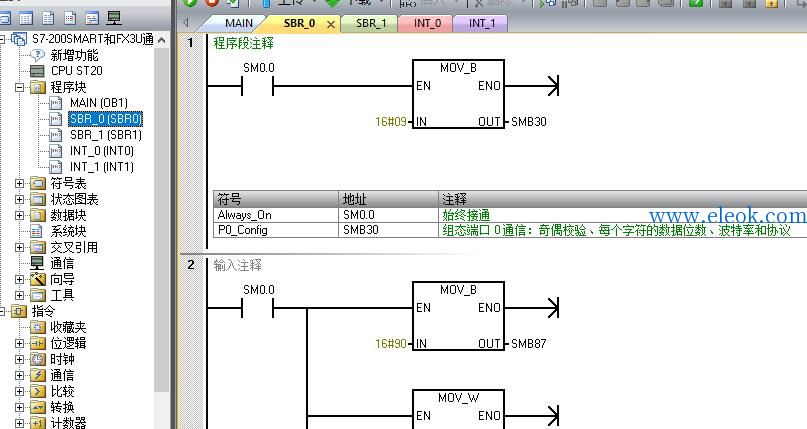Click the 符号 column header
Image resolution: width=807 pixels, height=429 pixels.
(x=276, y=199)
